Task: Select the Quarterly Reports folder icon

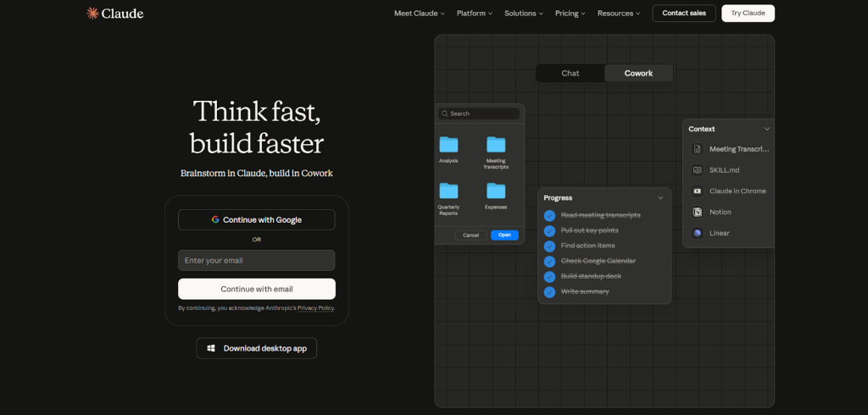Action: coord(448,191)
